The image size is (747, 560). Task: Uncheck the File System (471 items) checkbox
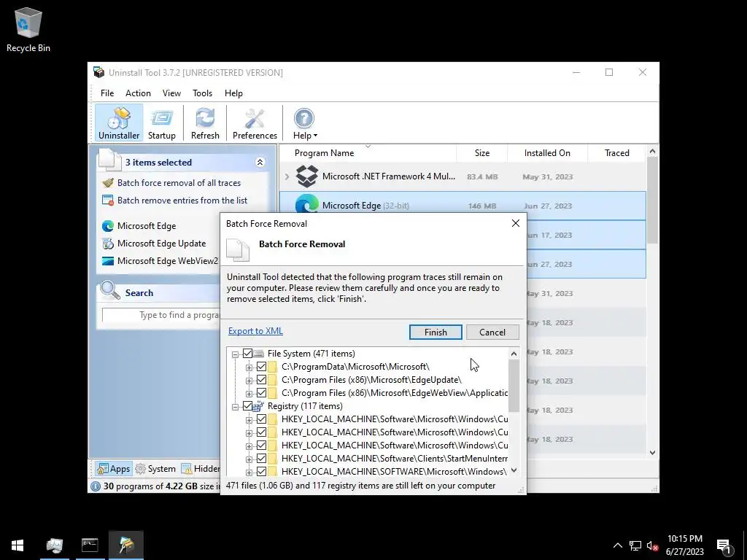point(247,354)
